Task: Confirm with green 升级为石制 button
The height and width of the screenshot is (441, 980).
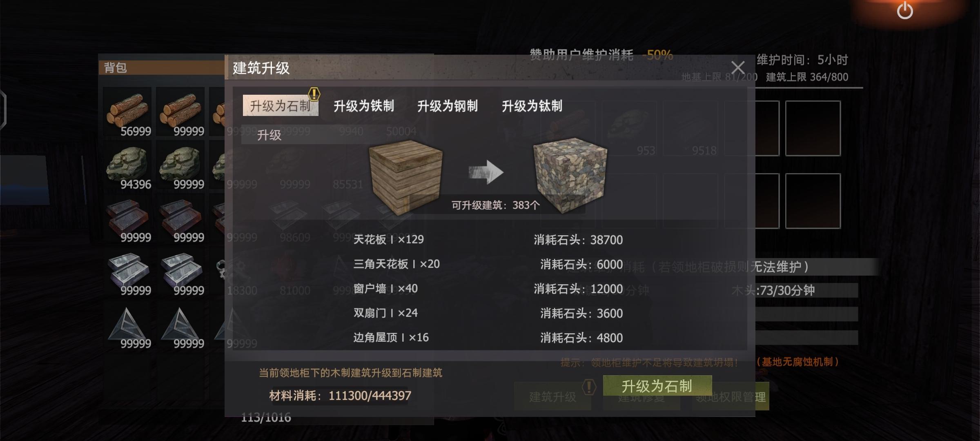Action: point(657,385)
